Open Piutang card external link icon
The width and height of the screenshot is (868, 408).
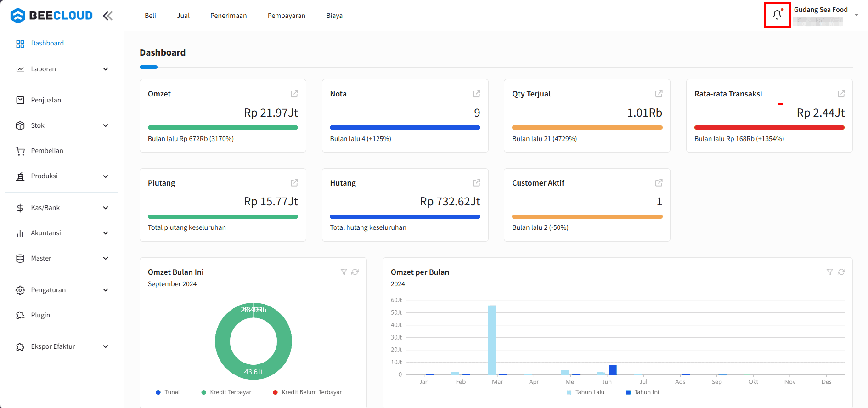(x=294, y=183)
